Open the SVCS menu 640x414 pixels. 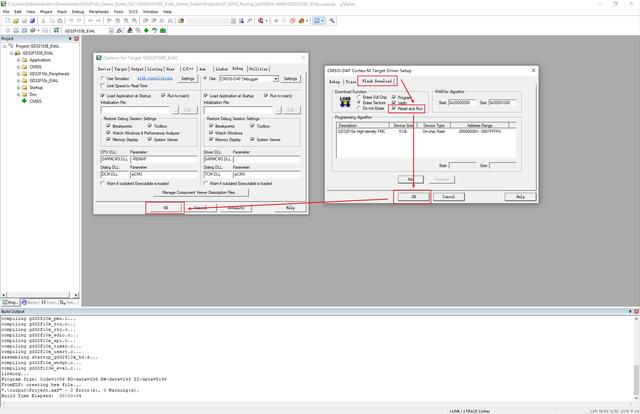133,12
